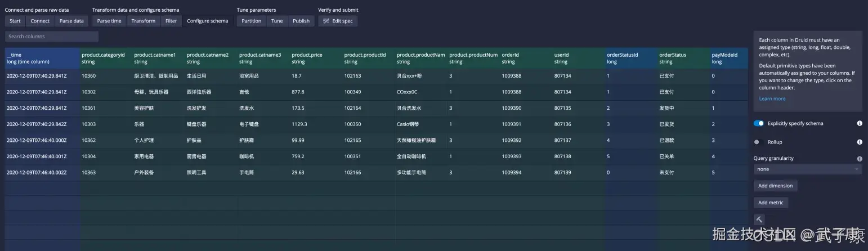Screen dimensions: 868x251
Task: Click orderStatusId column header
Action: [631, 59]
